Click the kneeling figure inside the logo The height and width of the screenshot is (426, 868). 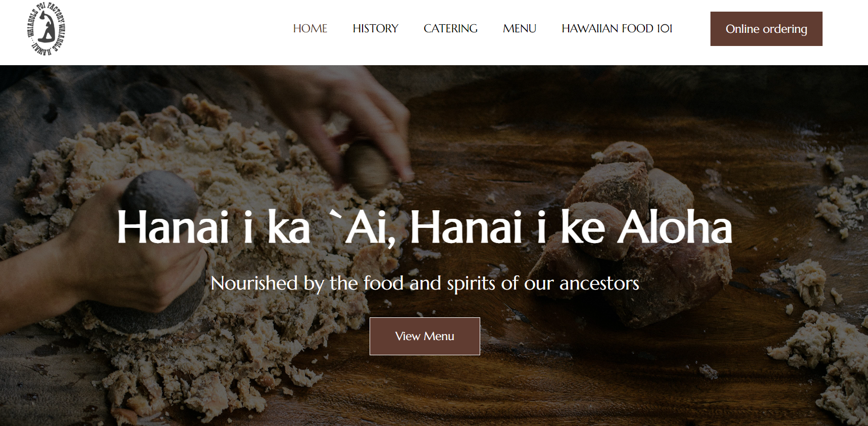(46, 29)
